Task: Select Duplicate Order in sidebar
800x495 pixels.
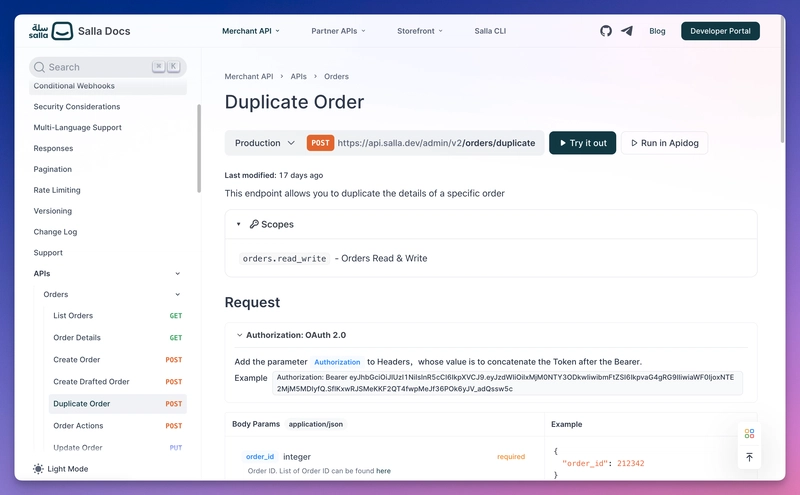Action: [117, 404]
